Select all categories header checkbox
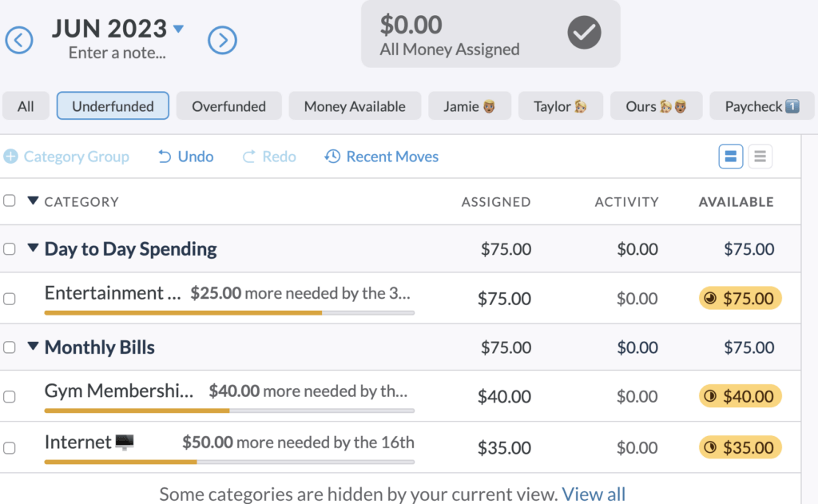Viewport: 818px width, 504px height. click(10, 200)
